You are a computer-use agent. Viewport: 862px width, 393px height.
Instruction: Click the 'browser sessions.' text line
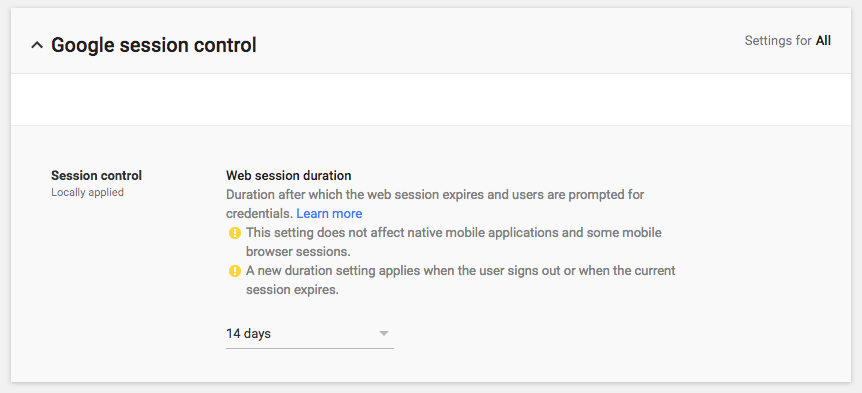point(298,252)
